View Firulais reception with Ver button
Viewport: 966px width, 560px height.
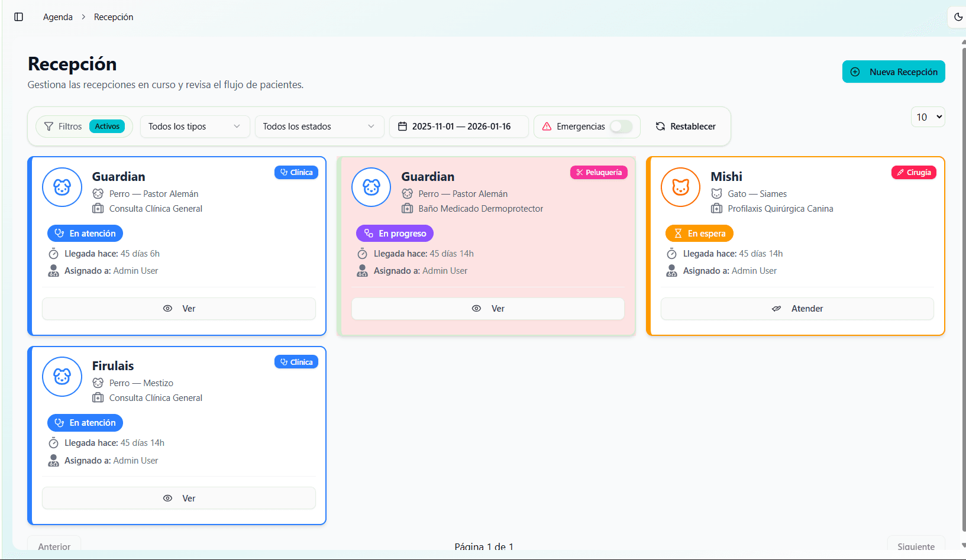179,498
